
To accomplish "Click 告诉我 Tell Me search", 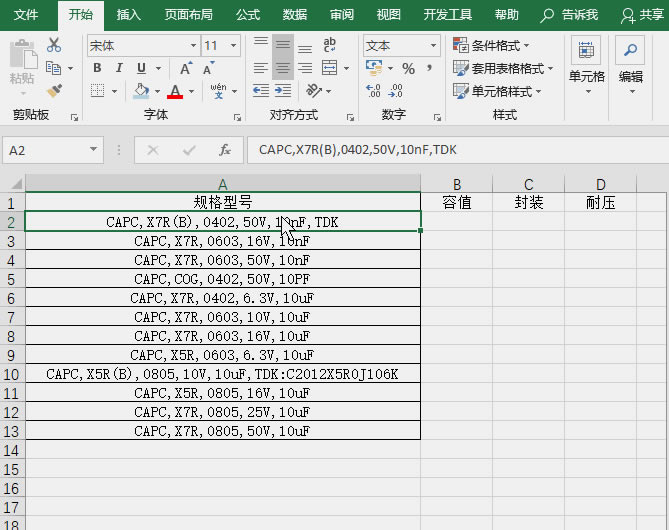I will point(569,15).
